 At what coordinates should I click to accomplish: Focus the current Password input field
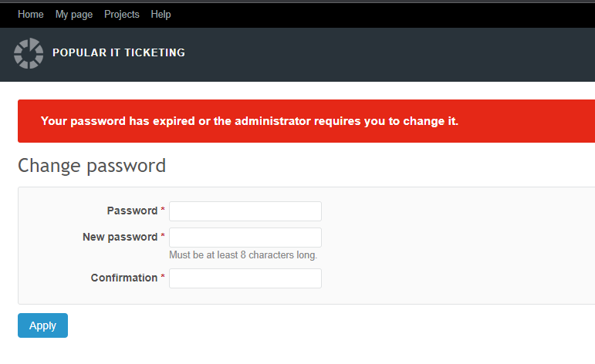(245, 211)
